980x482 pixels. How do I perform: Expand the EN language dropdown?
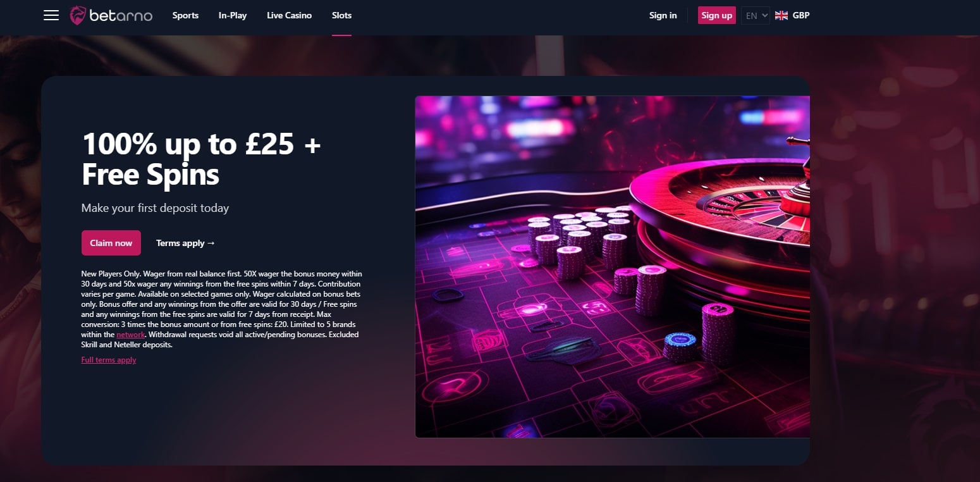[756, 15]
